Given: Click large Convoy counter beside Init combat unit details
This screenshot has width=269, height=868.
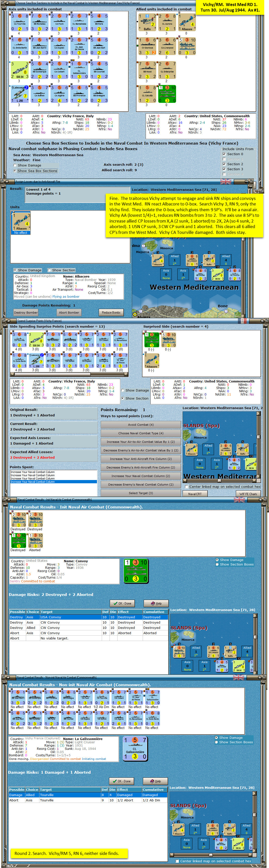Looking at the screenshot, I should tap(136, 571).
